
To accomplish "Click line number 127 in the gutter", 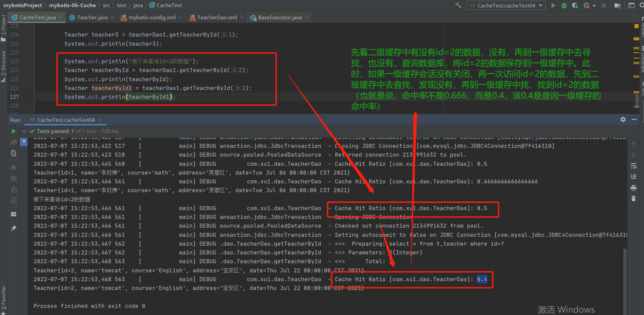I will coord(14,97).
